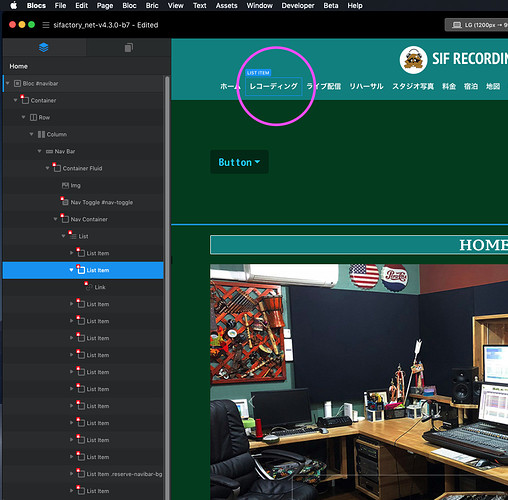The image size is (508, 500).
Task: Click the Link tree row label
Action: click(100, 287)
